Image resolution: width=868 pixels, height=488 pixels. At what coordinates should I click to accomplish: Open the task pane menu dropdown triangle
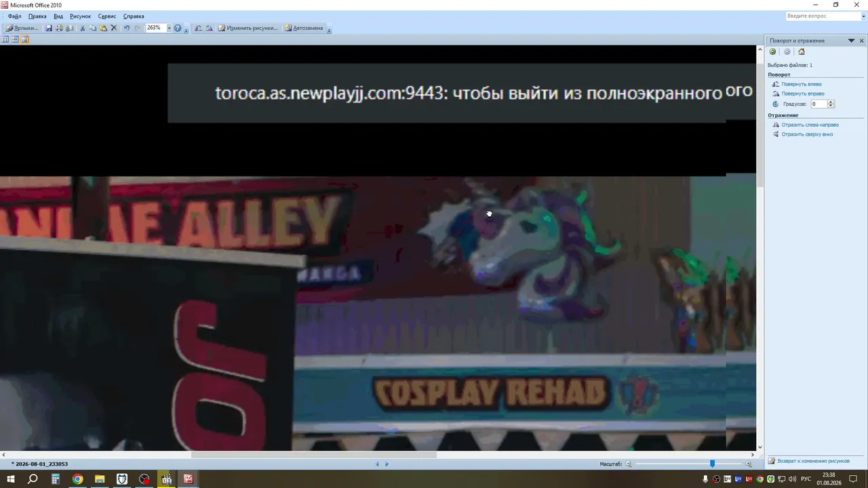pyautogui.click(x=852, y=41)
